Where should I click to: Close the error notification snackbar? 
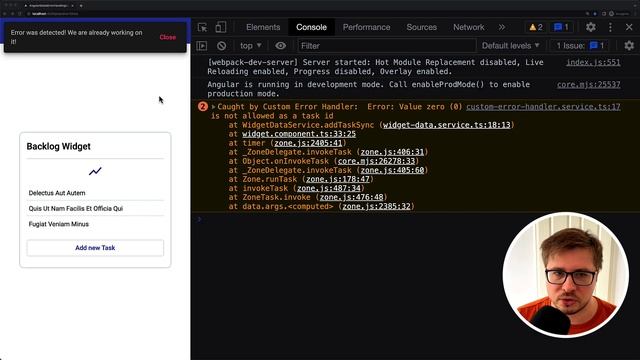point(167,37)
